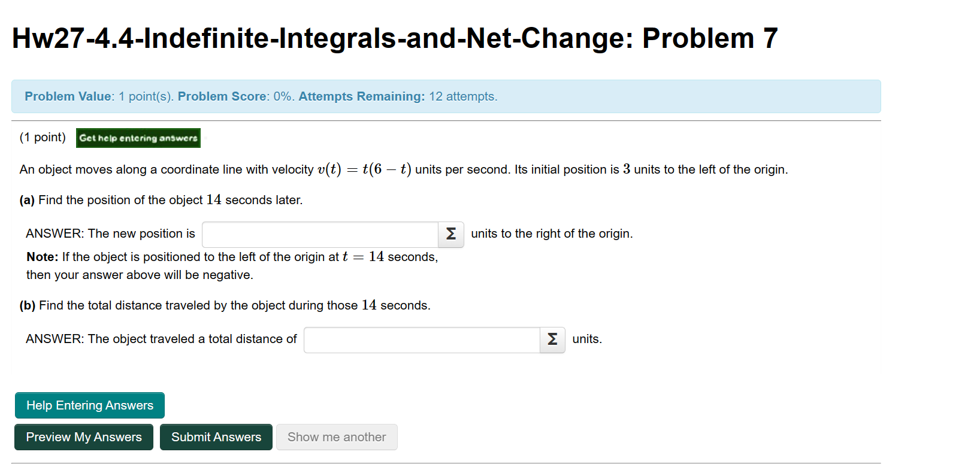
Task: Click the Show me another button
Action: (x=337, y=437)
